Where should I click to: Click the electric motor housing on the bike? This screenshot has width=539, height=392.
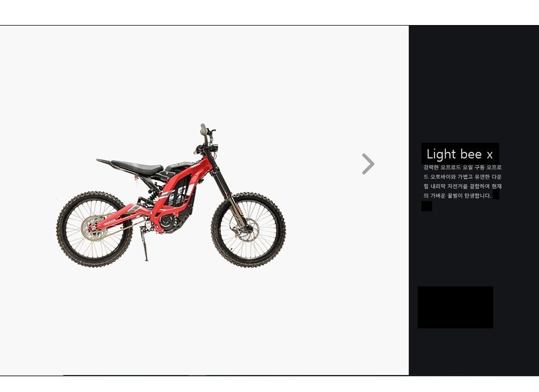pyautogui.click(x=167, y=222)
